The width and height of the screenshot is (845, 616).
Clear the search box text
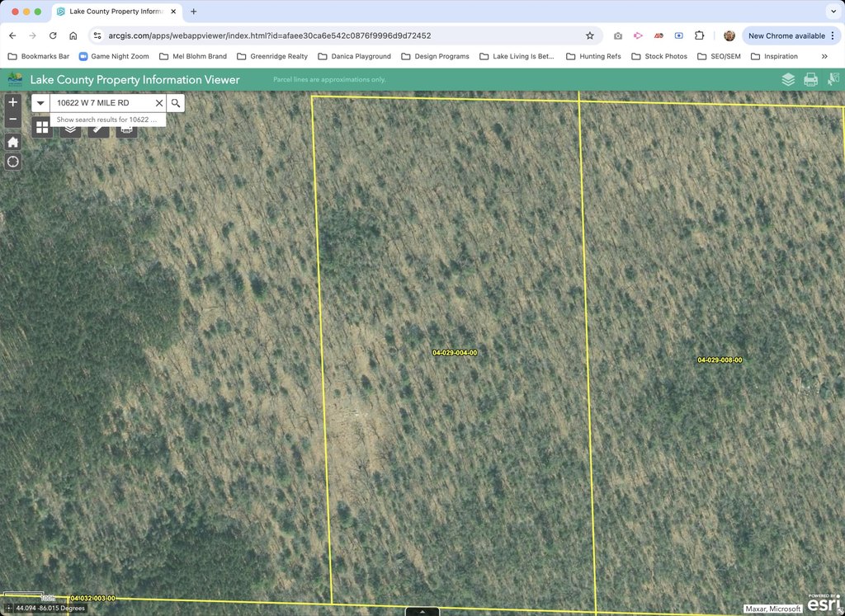159,103
